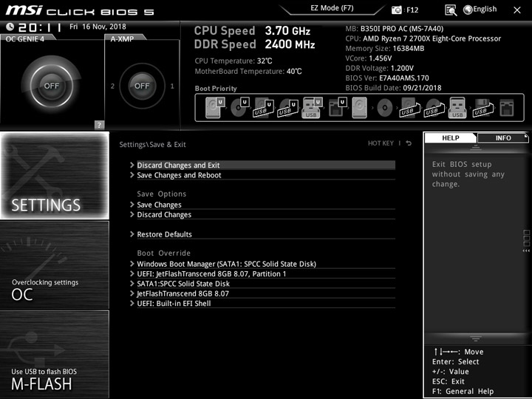Click the 20:11 system time

click(40, 27)
